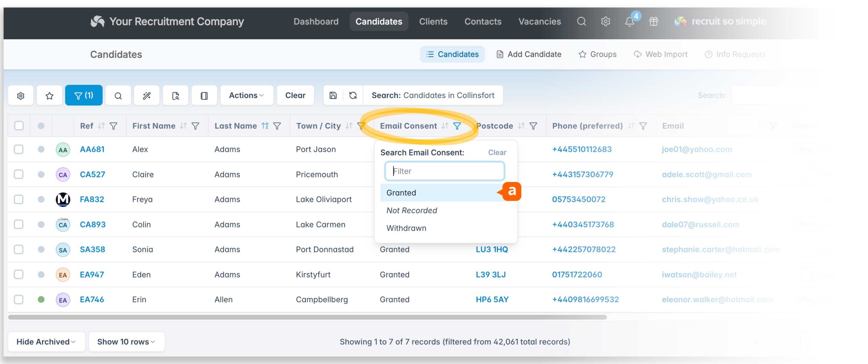Toggle the column layout toolbar button
This screenshot has width=868, height=364.
[x=204, y=95]
